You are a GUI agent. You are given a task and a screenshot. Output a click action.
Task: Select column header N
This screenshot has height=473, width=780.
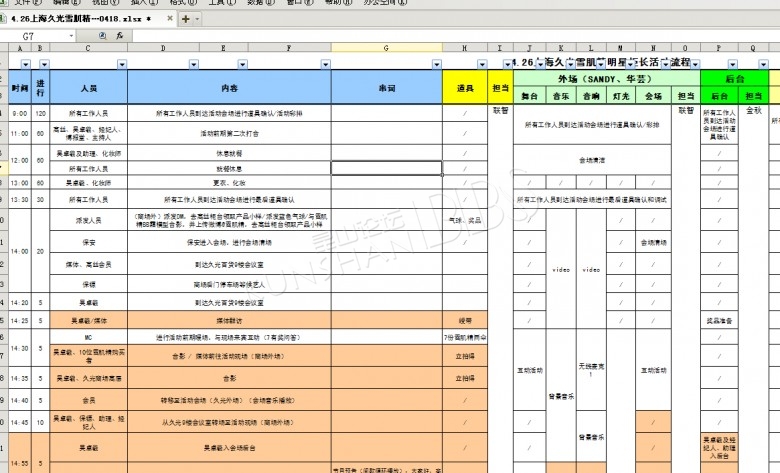tap(653, 48)
